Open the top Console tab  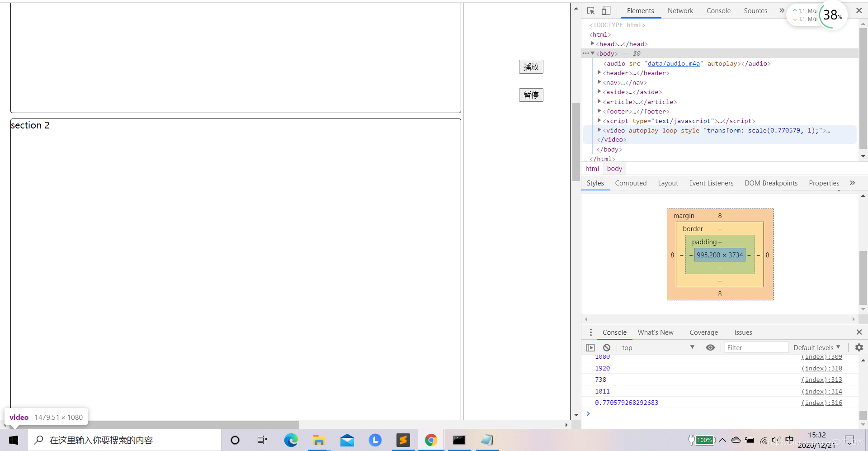718,11
